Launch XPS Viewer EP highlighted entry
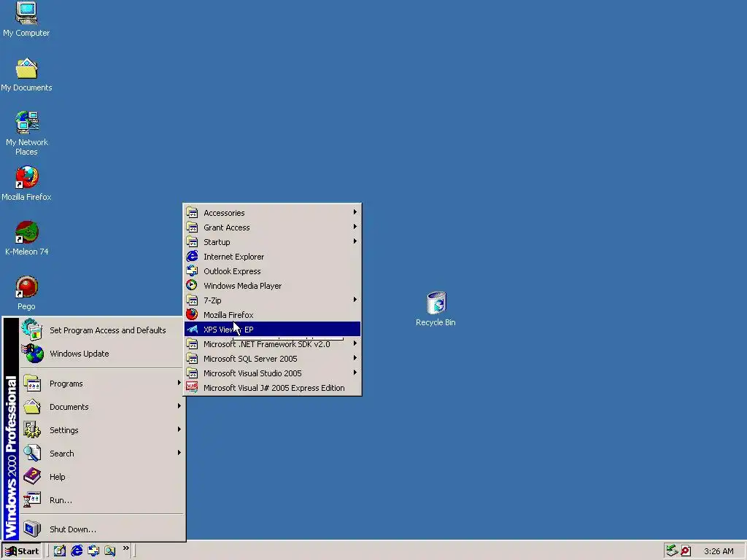Image resolution: width=747 pixels, height=560 pixels. pos(273,330)
